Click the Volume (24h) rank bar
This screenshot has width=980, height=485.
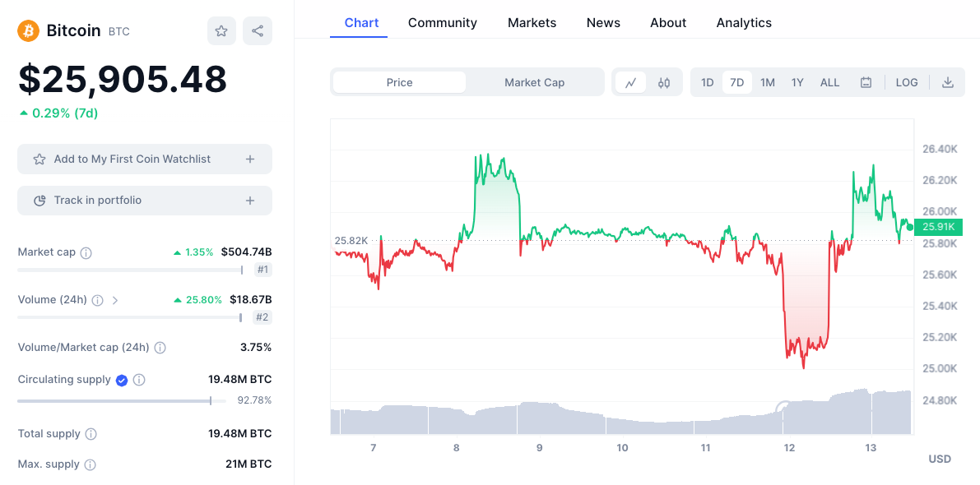129,317
